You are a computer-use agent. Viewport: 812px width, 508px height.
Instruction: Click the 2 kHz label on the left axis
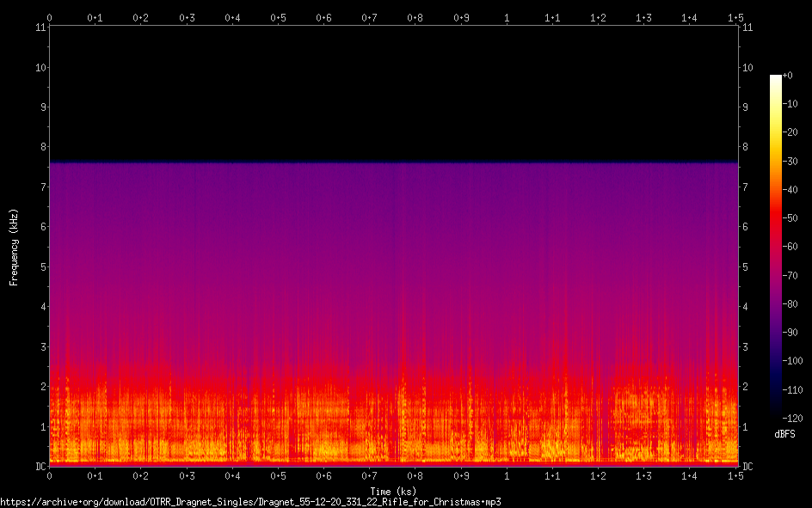point(41,387)
